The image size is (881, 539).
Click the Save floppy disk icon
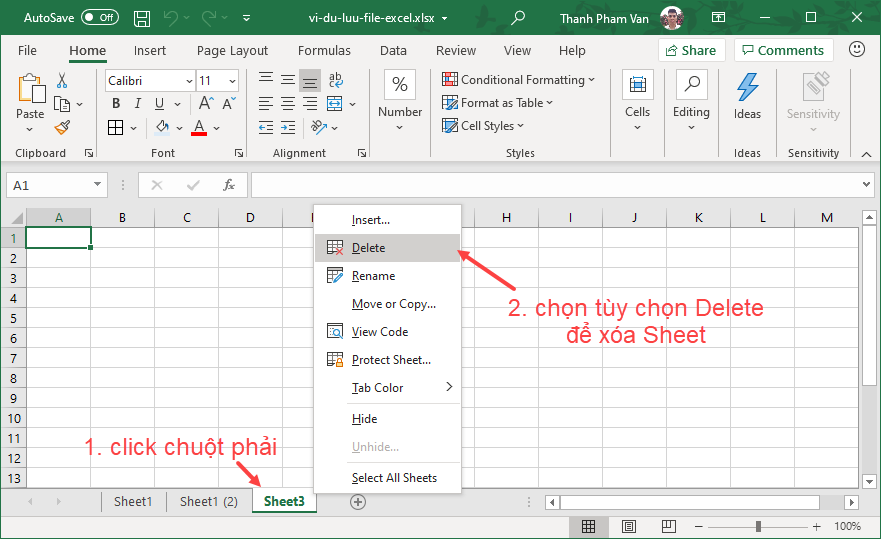(x=142, y=18)
